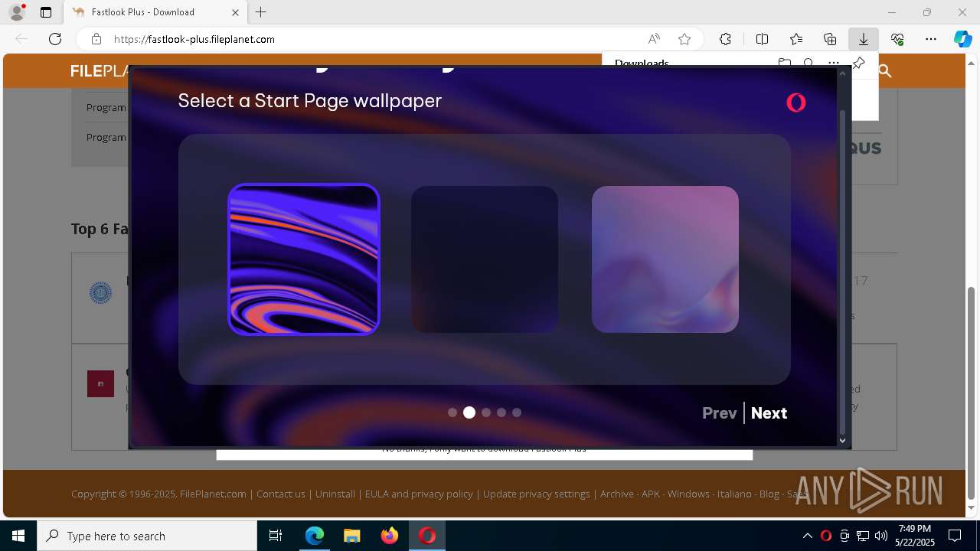Search downloads in Downloads panel
980x551 pixels.
pyautogui.click(x=808, y=64)
